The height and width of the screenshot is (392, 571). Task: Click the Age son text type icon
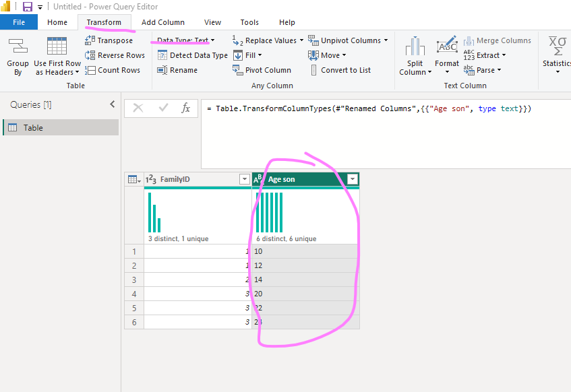(258, 178)
